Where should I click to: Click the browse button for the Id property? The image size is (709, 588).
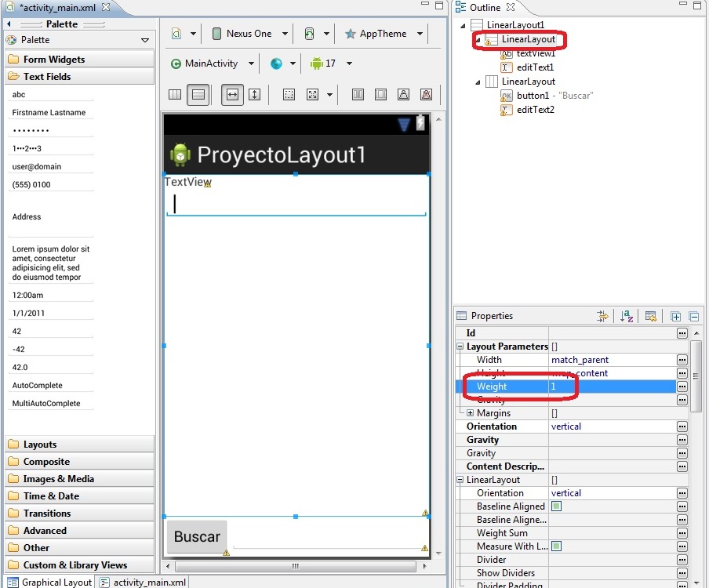pos(682,333)
